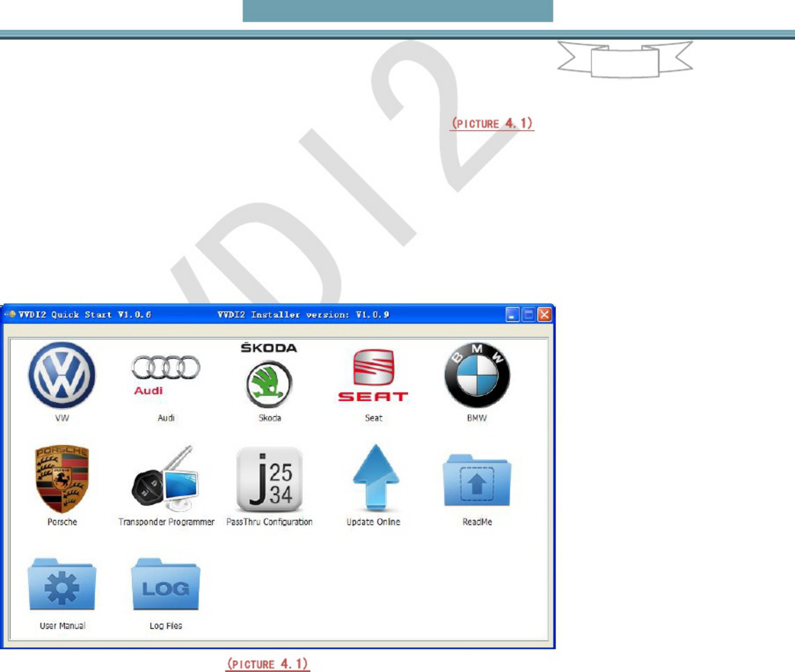This screenshot has height=672, width=795.
Task: Close the VVDI2 Quick Start window
Action: 545,315
